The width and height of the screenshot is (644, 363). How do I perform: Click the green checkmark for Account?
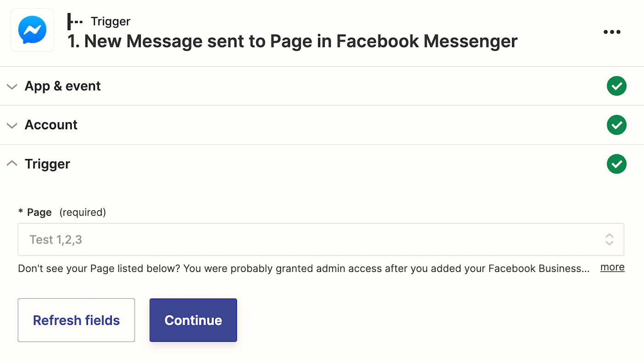click(616, 125)
